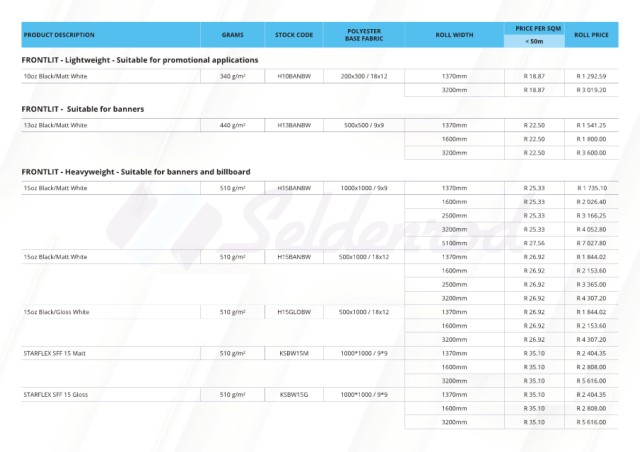Select stock code H15GLOBW
This screenshot has width=640, height=452.
tap(294, 312)
